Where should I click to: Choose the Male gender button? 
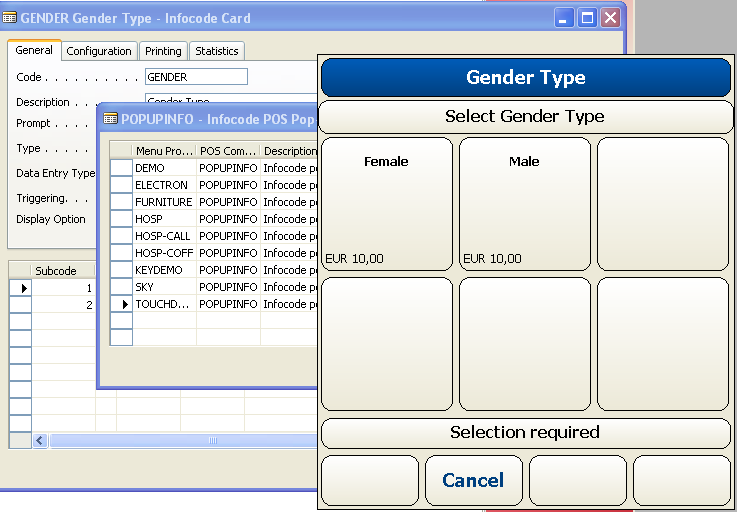click(x=524, y=204)
